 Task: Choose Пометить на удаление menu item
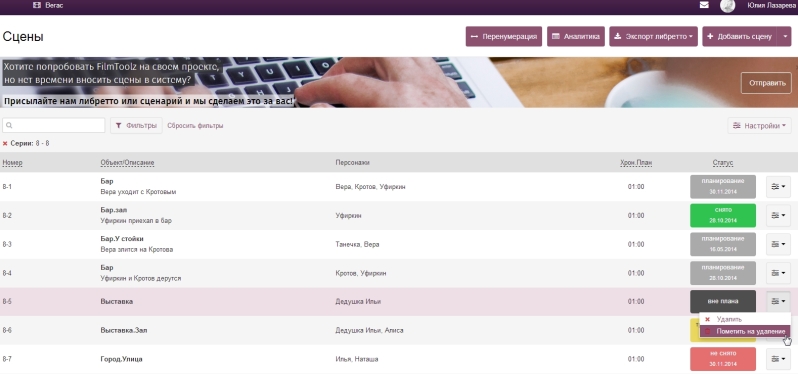(745, 331)
